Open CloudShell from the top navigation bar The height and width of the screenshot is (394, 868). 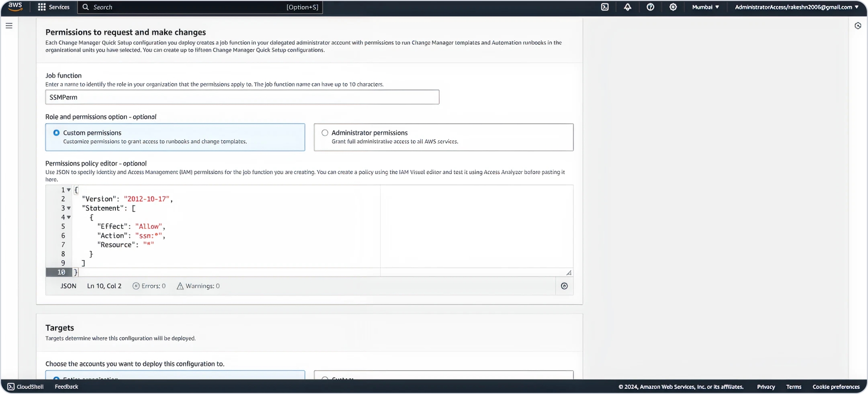click(x=605, y=7)
